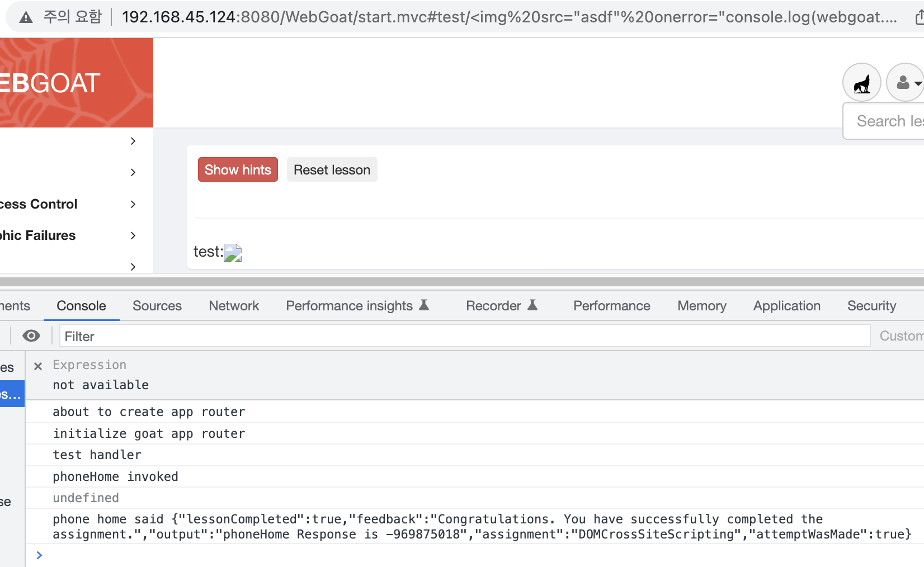Click the share icon in address bar
This screenshot has width=924, height=567.
[919, 17]
